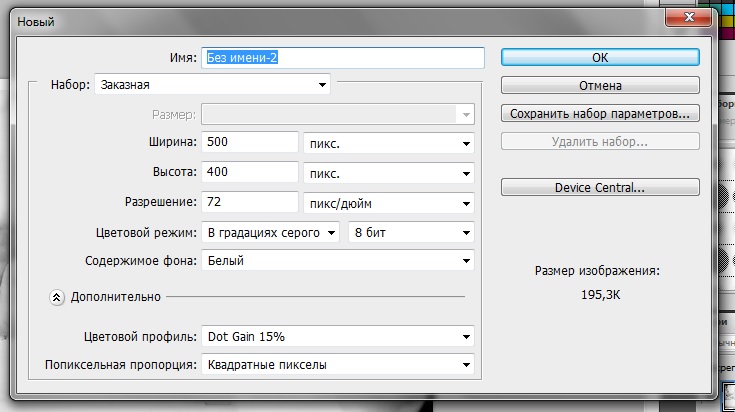
Task: Open the Высота units dropdown
Action: pos(388,174)
